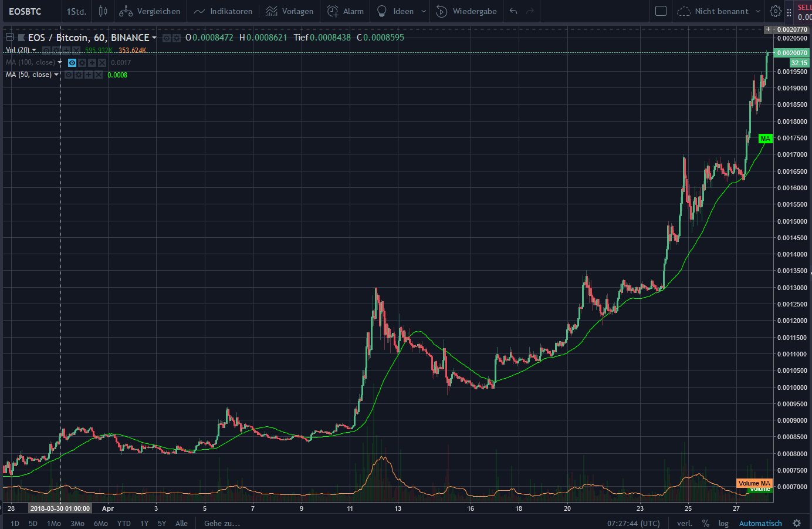Viewport: 812px width, 529px height.
Task: Toggle the log scale mode
Action: [x=723, y=523]
